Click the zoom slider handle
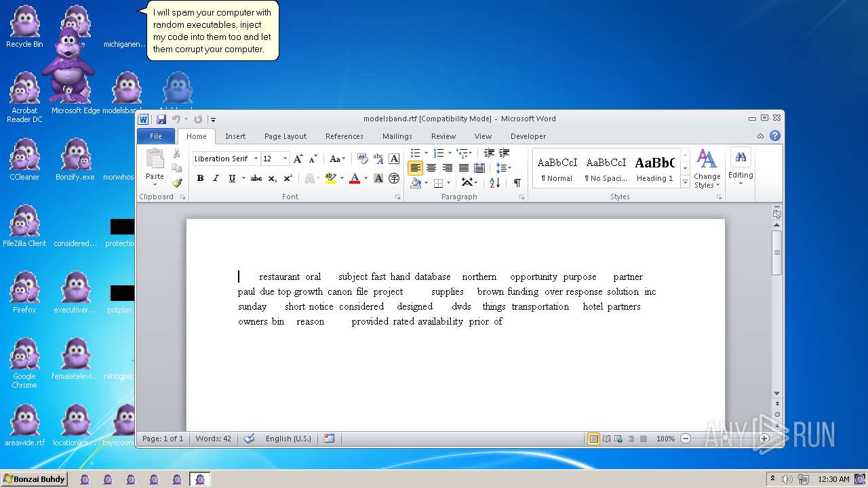 coord(724,439)
